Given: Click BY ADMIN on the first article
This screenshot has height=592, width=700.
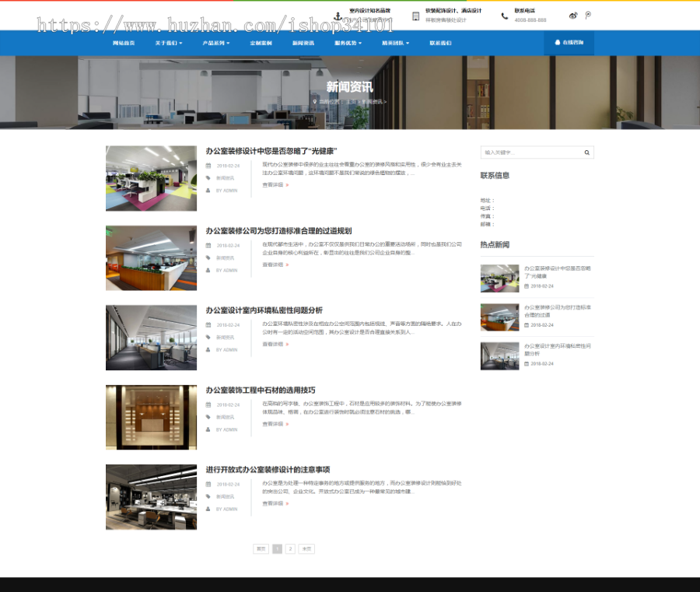Looking at the screenshot, I should point(227,191).
